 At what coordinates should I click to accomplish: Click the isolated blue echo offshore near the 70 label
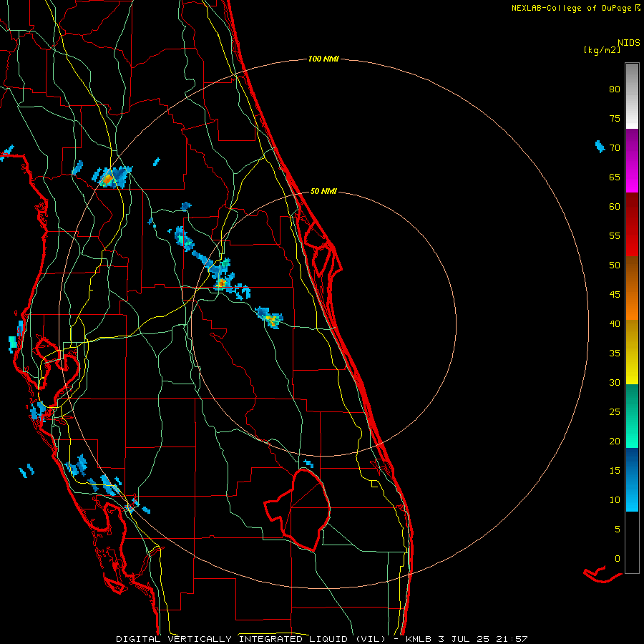point(600,146)
